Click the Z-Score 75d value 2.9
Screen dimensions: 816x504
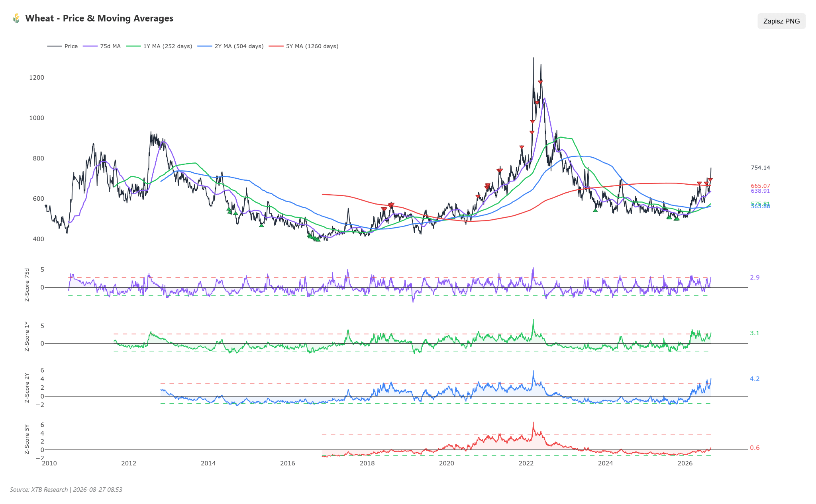tap(755, 277)
